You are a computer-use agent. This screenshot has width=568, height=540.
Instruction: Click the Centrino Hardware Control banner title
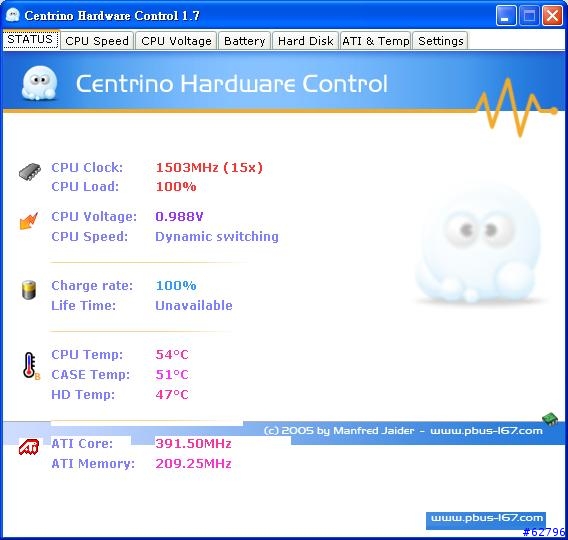(x=231, y=84)
